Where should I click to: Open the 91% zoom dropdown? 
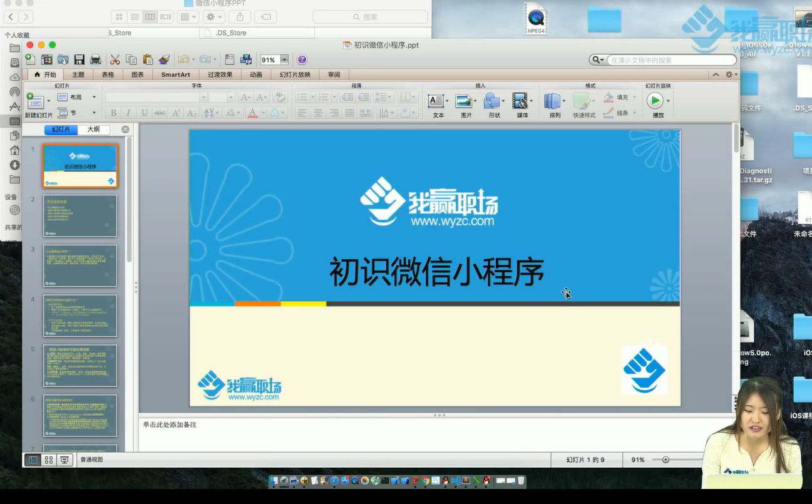pyautogui.click(x=284, y=60)
